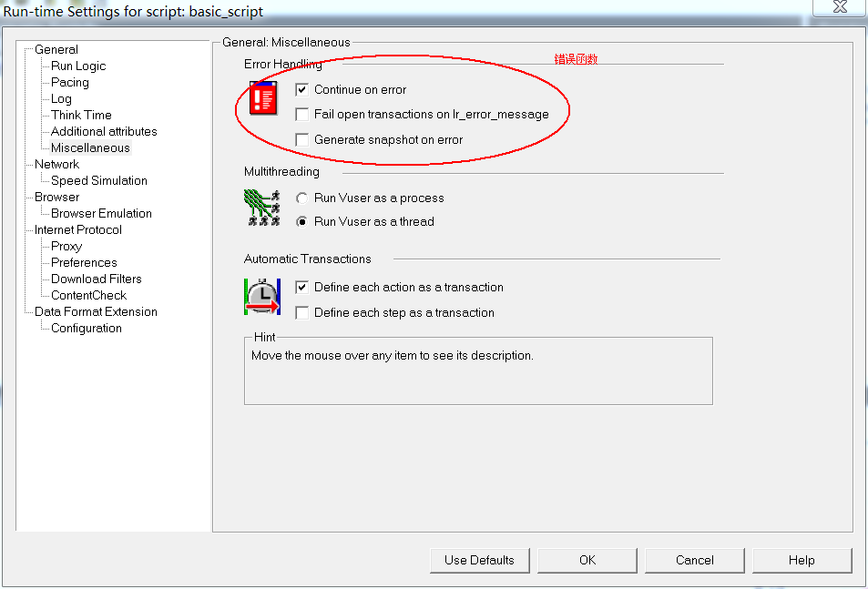The width and height of the screenshot is (868, 589).
Task: Select the Data Format Extension node
Action: pos(96,312)
